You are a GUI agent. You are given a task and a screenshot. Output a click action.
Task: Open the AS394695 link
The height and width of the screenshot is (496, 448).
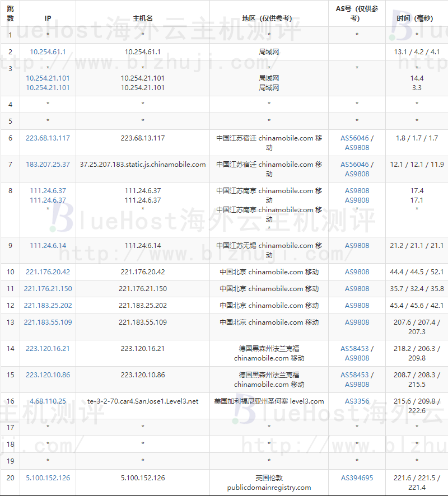[357, 478]
